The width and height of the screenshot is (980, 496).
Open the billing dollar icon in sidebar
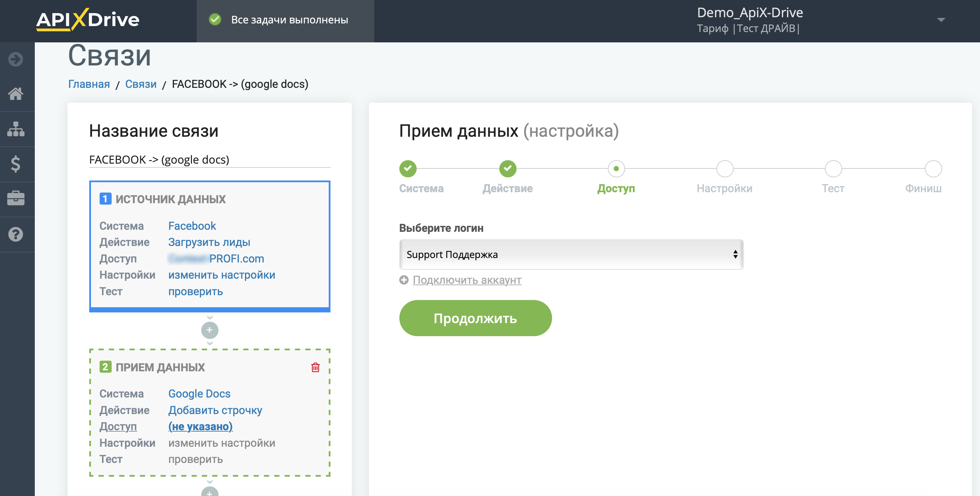[x=16, y=164]
